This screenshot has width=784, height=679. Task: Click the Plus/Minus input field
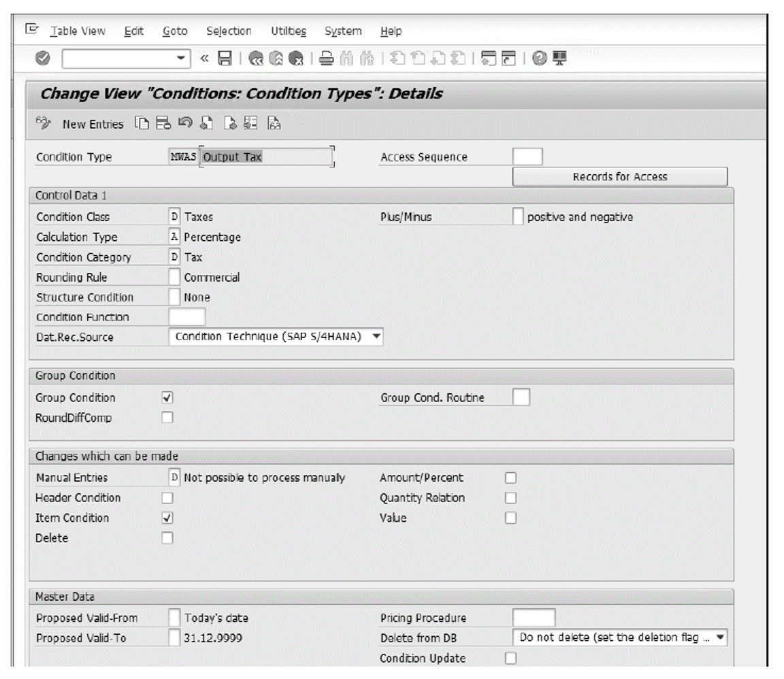(x=518, y=216)
